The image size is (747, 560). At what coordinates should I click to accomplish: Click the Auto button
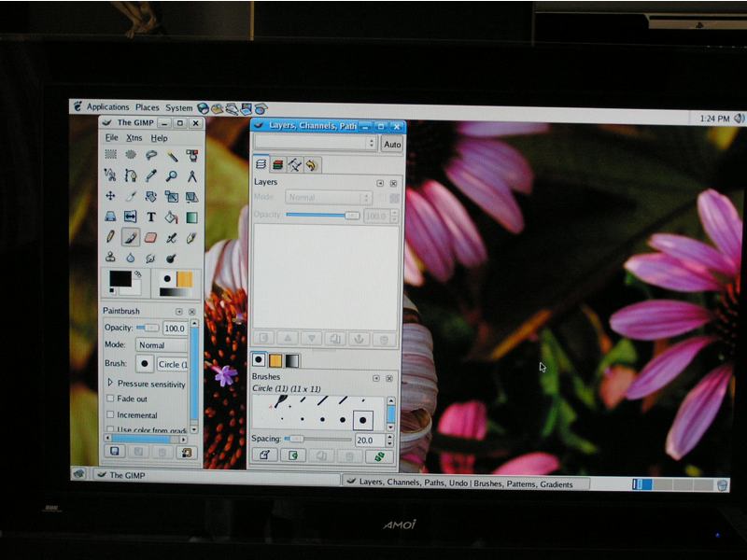click(x=392, y=145)
